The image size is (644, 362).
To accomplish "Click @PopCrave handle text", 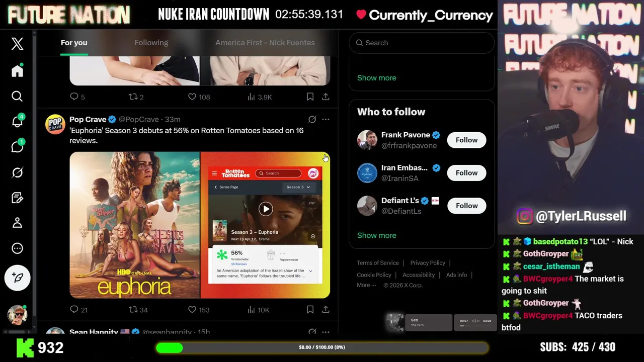I will click(138, 120).
